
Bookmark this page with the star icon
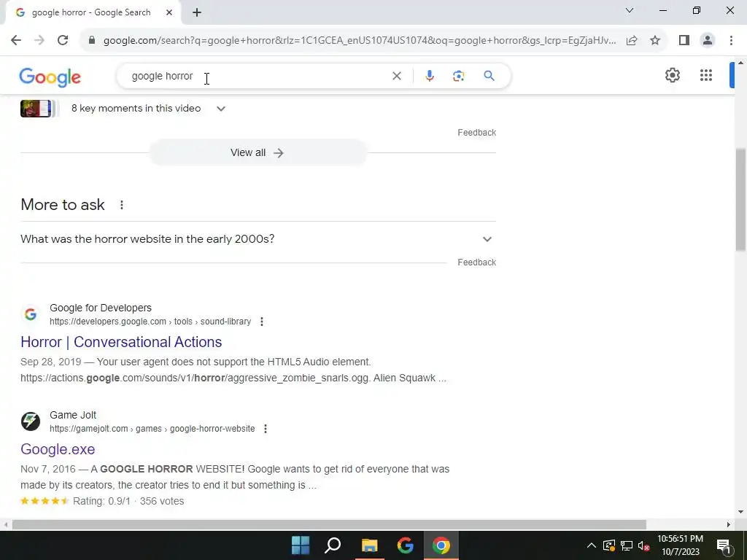[655, 41]
